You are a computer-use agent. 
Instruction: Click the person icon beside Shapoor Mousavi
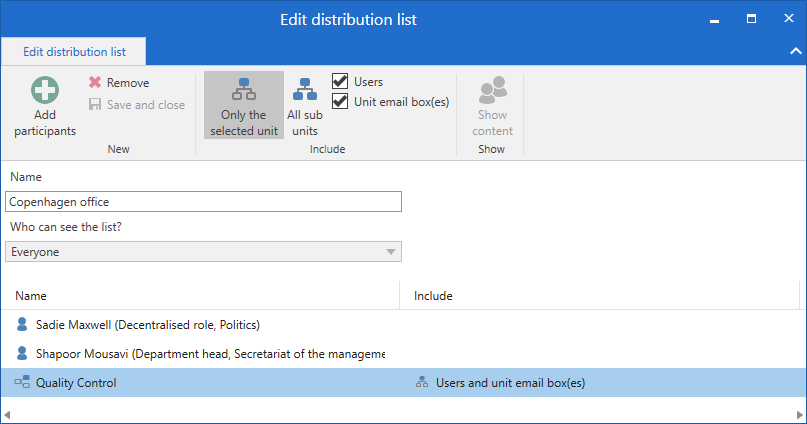point(22,353)
